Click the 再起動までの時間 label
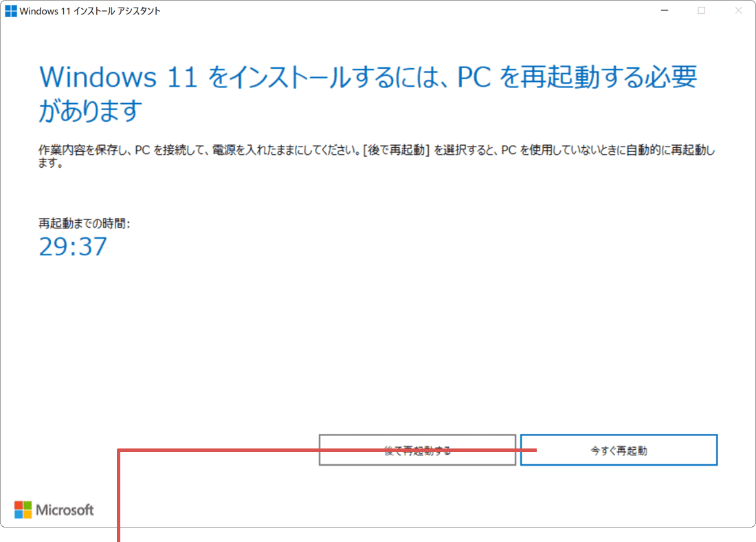 tap(85, 223)
